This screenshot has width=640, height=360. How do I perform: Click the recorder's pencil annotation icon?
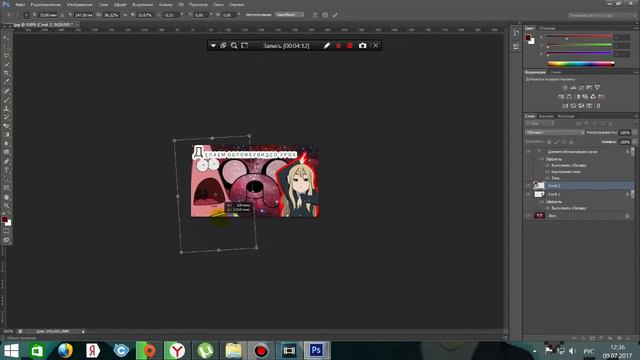point(327,46)
